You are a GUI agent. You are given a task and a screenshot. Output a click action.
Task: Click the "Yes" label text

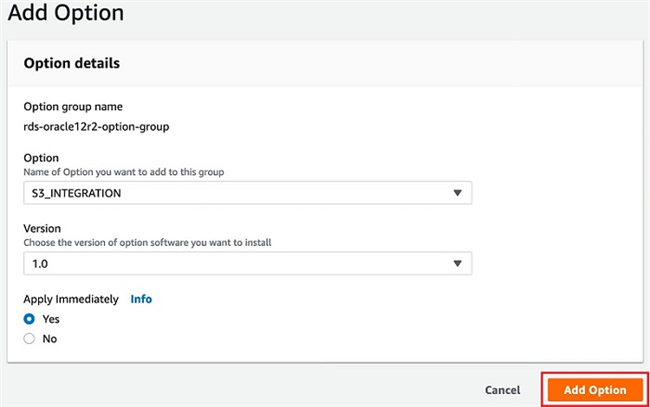(51, 319)
